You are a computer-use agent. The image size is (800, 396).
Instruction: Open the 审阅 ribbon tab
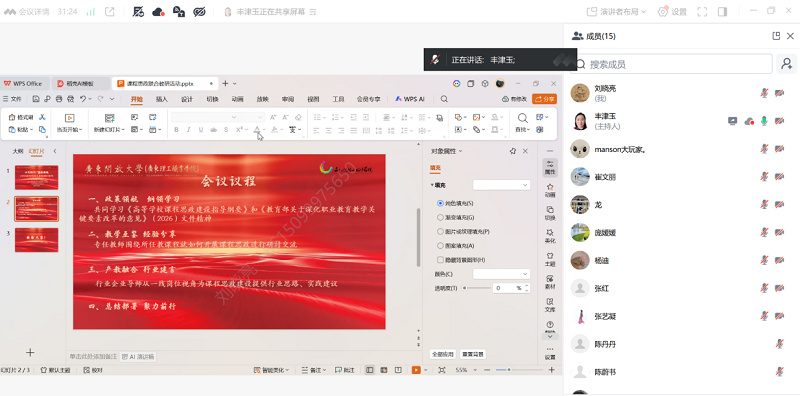(x=288, y=99)
